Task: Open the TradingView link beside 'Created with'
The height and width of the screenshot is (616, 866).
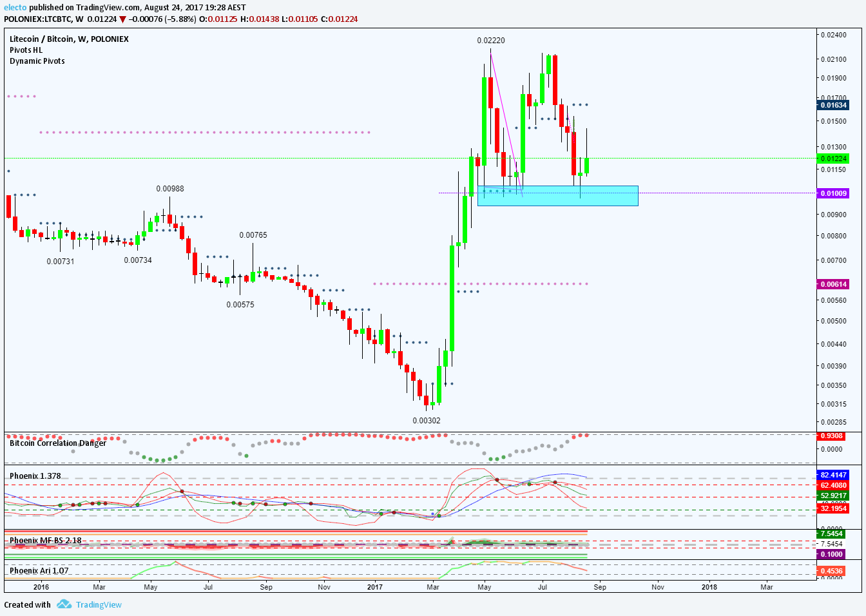Action: (x=99, y=604)
